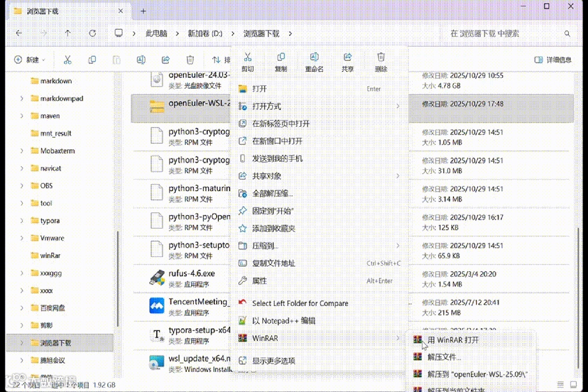The height and width of the screenshot is (392, 588).
Task: Click the search magnifier icon
Action: click(x=567, y=34)
